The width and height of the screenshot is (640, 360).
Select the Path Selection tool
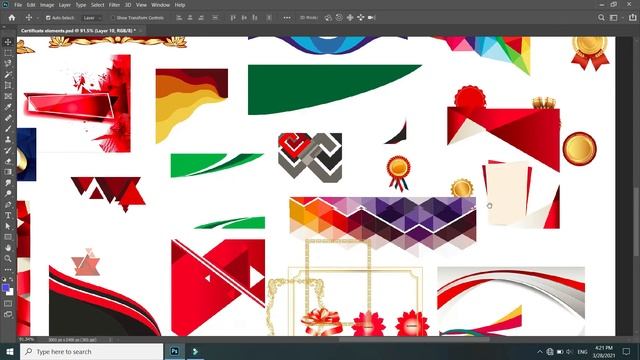[8, 226]
